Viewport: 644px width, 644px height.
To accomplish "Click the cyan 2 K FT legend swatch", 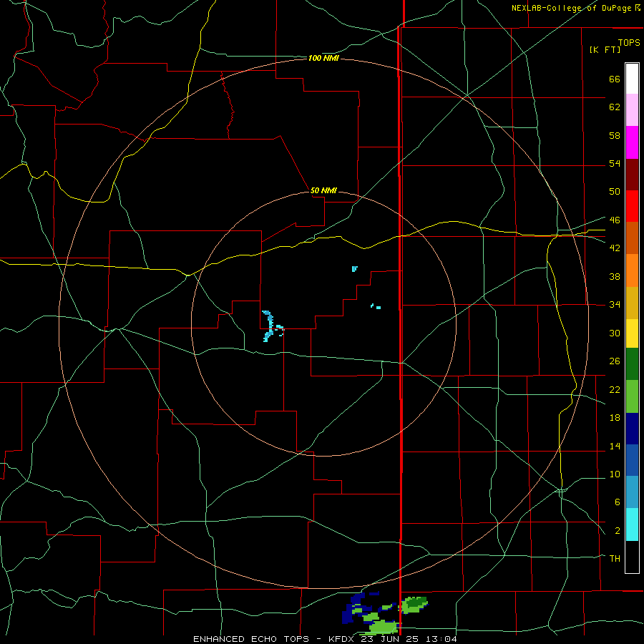I will point(632,525).
